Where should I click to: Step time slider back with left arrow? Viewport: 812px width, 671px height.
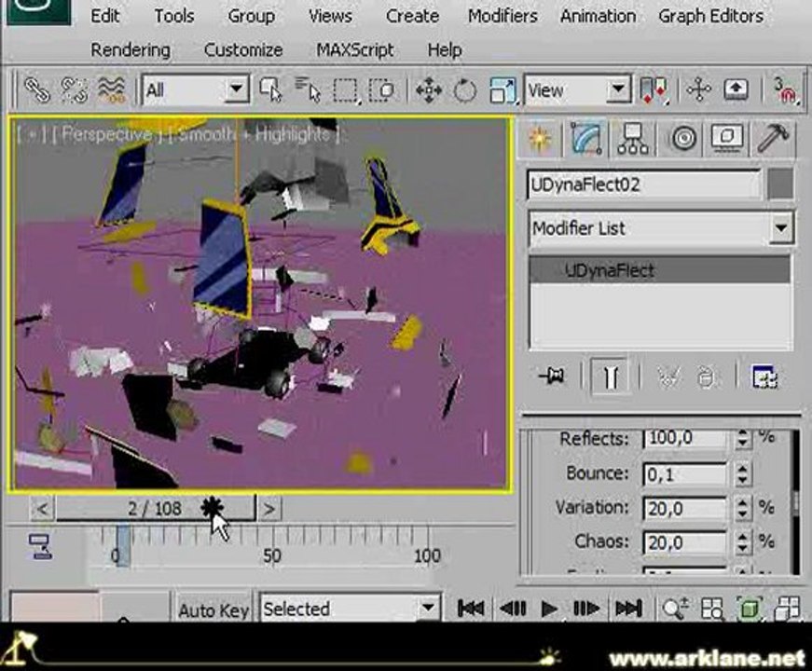click(43, 509)
